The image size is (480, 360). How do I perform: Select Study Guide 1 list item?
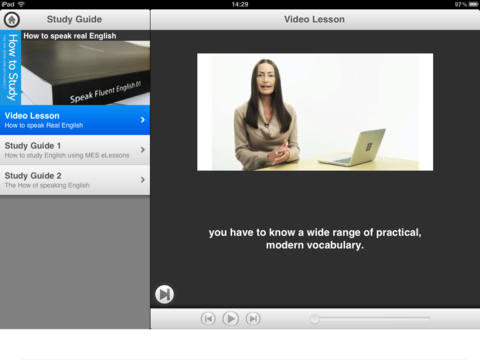pyautogui.click(x=75, y=150)
